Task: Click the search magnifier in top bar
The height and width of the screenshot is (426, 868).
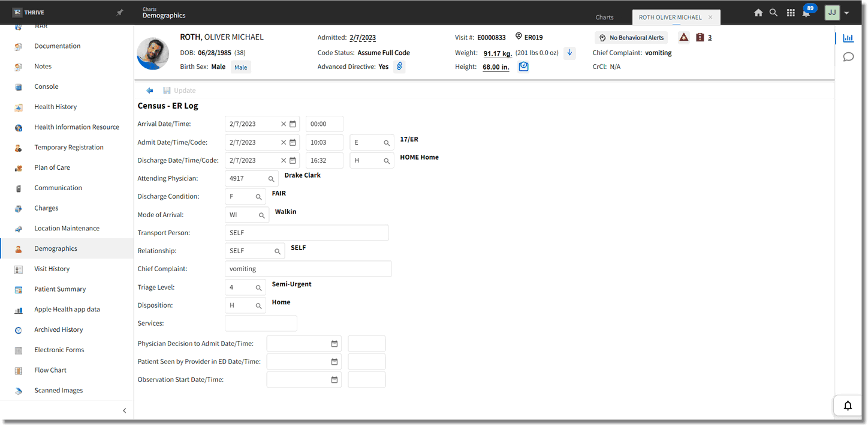Action: click(x=774, y=13)
